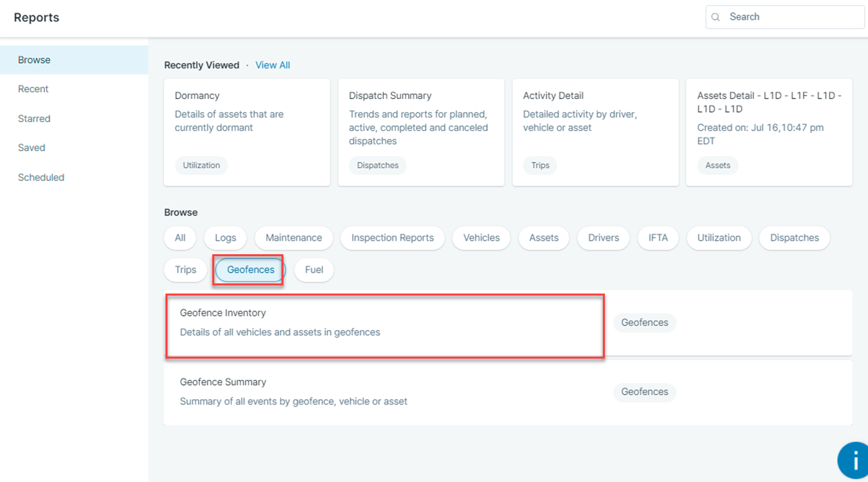Click Geofences tag beside Geofence Summary
Screen dimensions: 868x482
(x=644, y=392)
